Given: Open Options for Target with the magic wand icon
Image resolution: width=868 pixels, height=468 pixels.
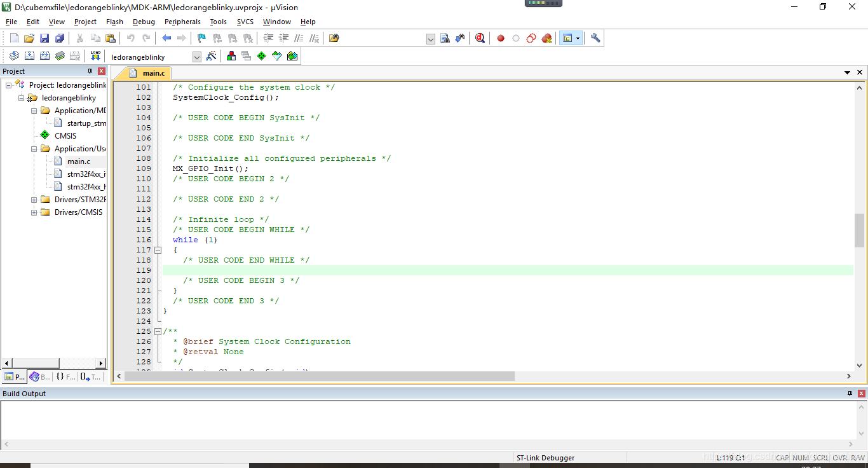Looking at the screenshot, I should pyautogui.click(x=211, y=56).
